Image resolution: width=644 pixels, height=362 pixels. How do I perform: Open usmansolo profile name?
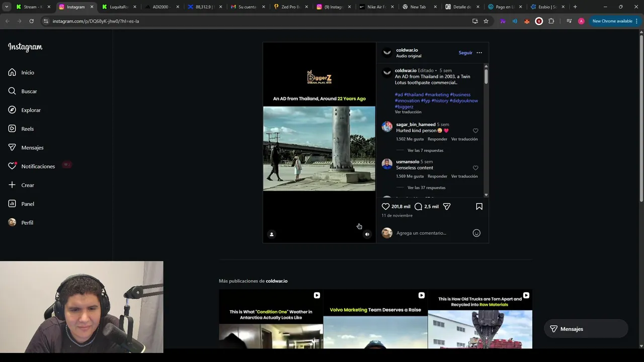click(408, 162)
